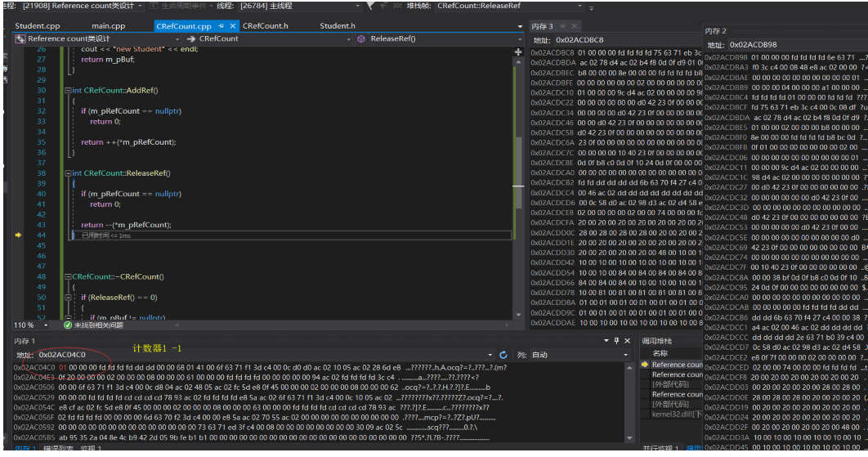Pin the CRefCount.cpp editor tab

click(221, 26)
